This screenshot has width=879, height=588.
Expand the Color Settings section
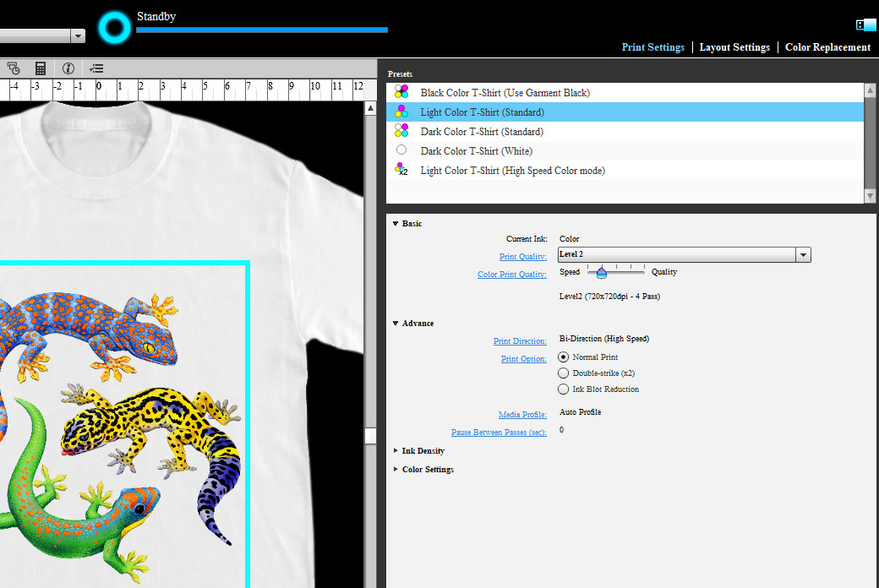click(427, 470)
